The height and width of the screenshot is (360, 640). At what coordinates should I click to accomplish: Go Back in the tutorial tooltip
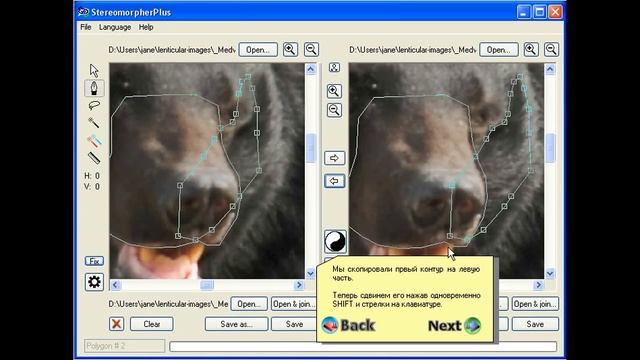click(x=348, y=325)
